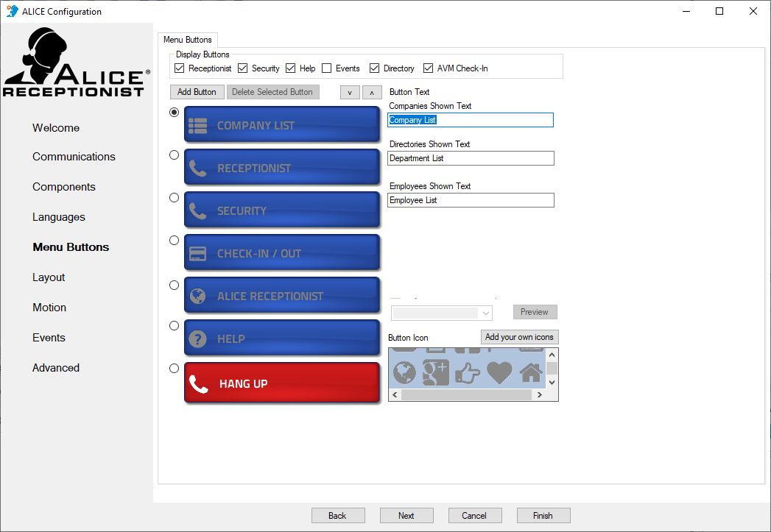Click the Add Button button
771x532 pixels.
click(x=197, y=93)
